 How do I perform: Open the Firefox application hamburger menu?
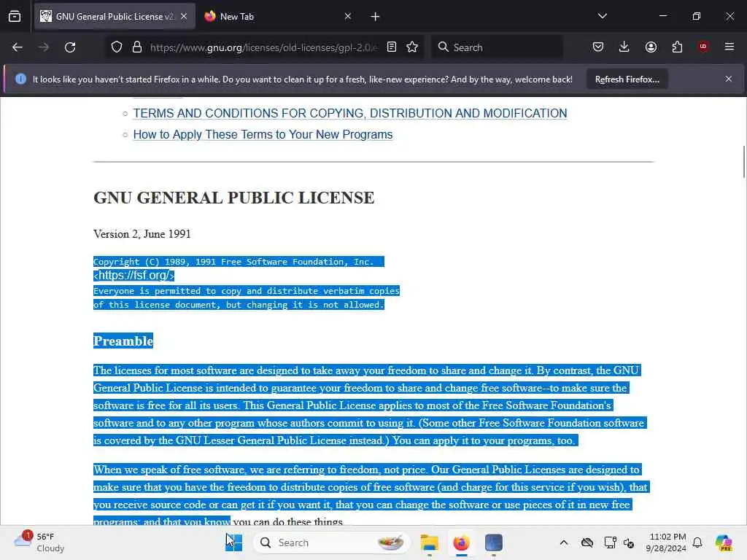(x=729, y=47)
